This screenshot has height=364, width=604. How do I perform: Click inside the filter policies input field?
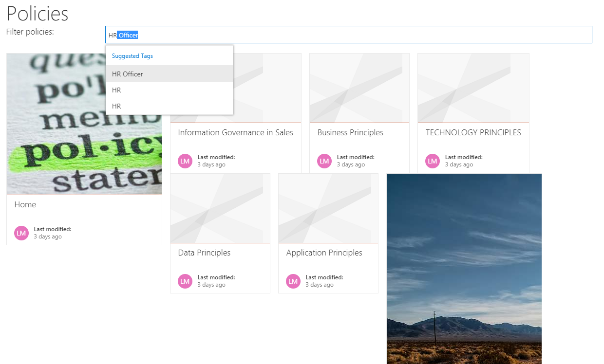tap(341, 35)
